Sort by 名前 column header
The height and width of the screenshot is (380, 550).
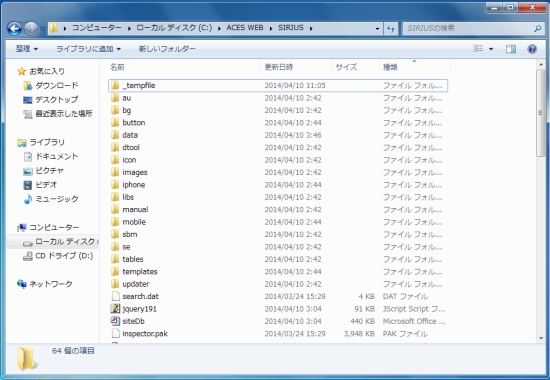pyautogui.click(x=118, y=67)
